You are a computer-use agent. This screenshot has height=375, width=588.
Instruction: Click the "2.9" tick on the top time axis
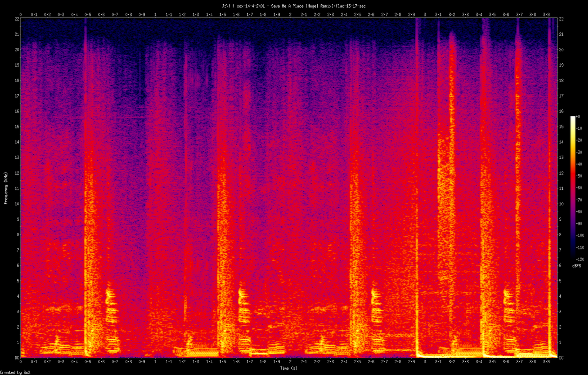point(411,15)
